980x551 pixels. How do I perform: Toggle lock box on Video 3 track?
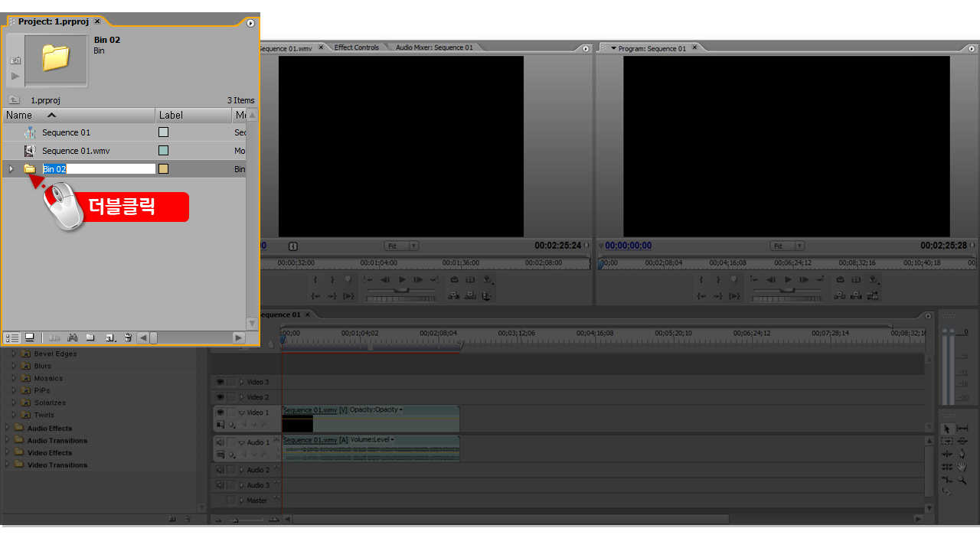(231, 382)
